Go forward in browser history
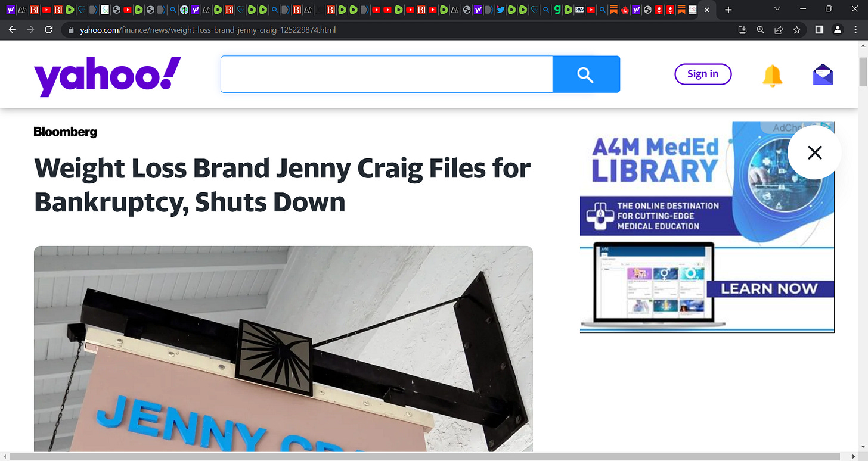This screenshot has width=868, height=461. point(30,29)
